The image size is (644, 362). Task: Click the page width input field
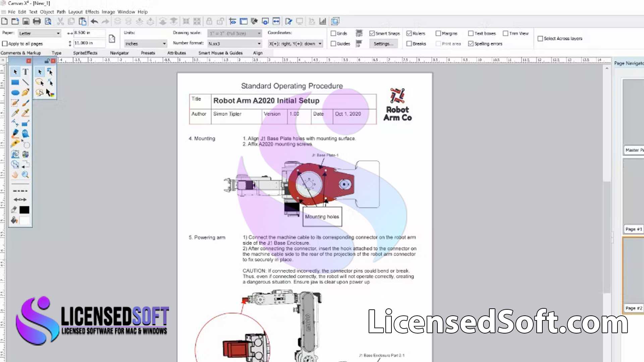click(x=89, y=33)
